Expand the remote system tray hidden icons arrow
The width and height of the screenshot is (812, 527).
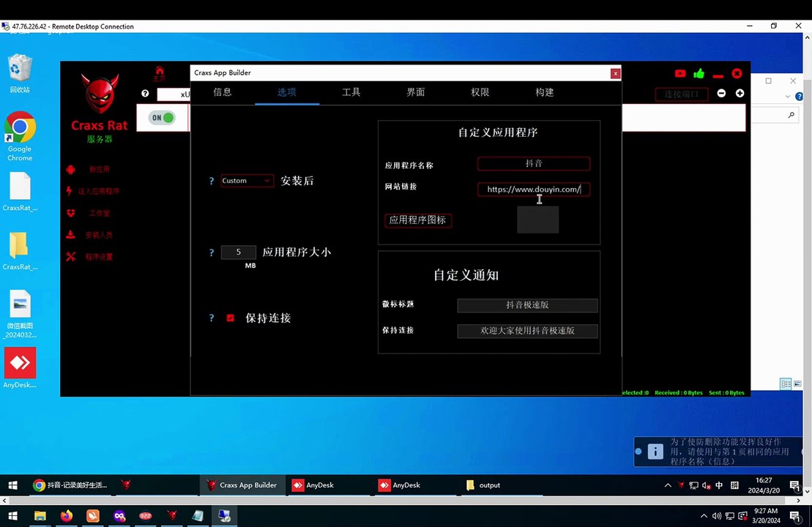[668, 485]
